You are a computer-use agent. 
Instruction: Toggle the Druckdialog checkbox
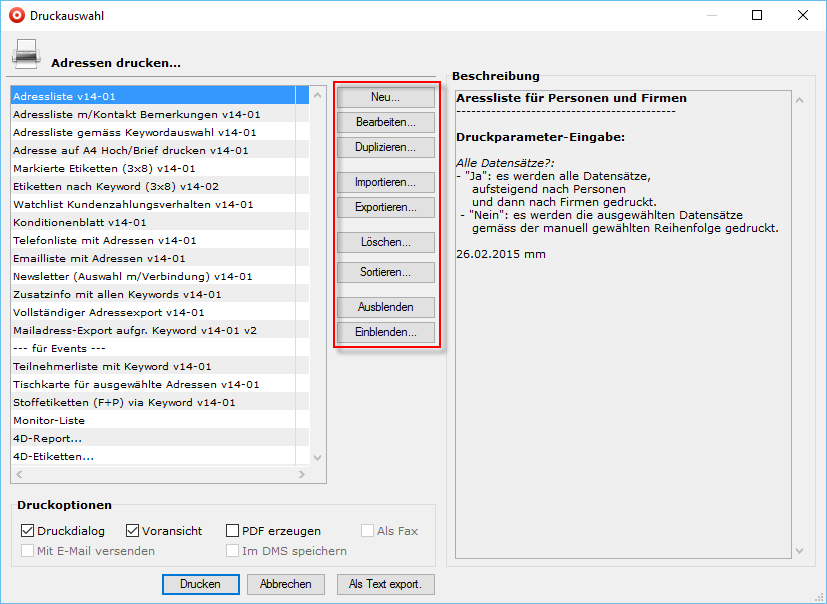point(27,531)
